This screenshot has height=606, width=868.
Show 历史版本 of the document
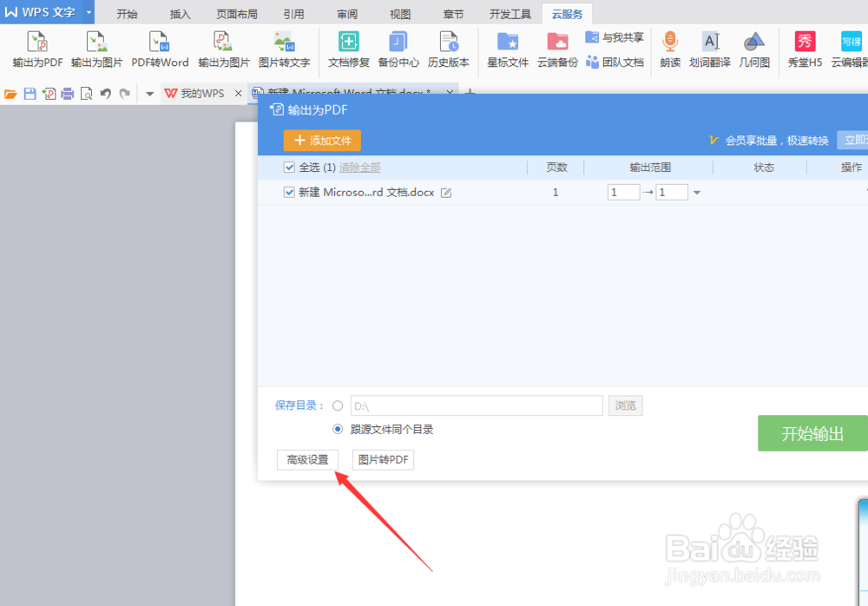449,49
